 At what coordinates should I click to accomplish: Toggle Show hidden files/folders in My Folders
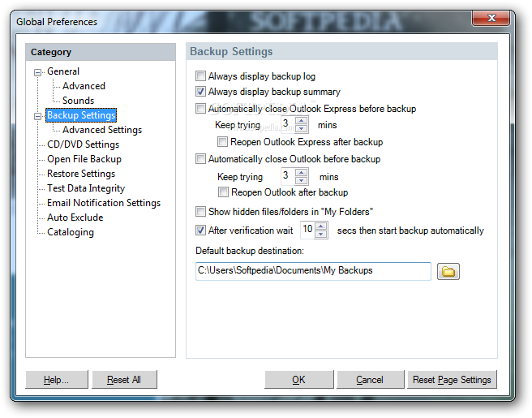tap(200, 212)
